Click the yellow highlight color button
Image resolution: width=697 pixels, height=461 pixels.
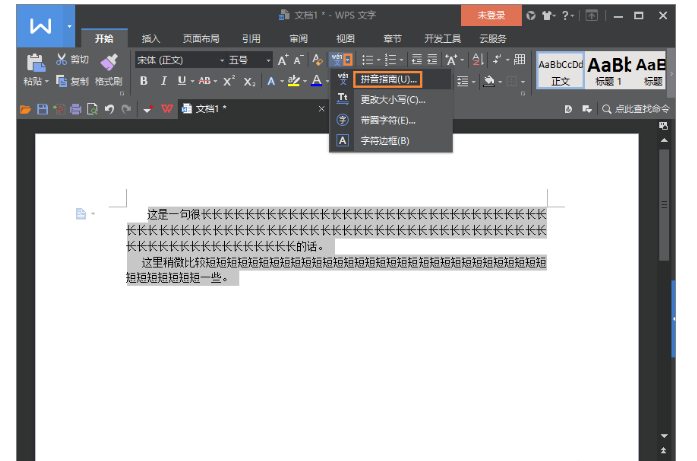click(x=294, y=81)
